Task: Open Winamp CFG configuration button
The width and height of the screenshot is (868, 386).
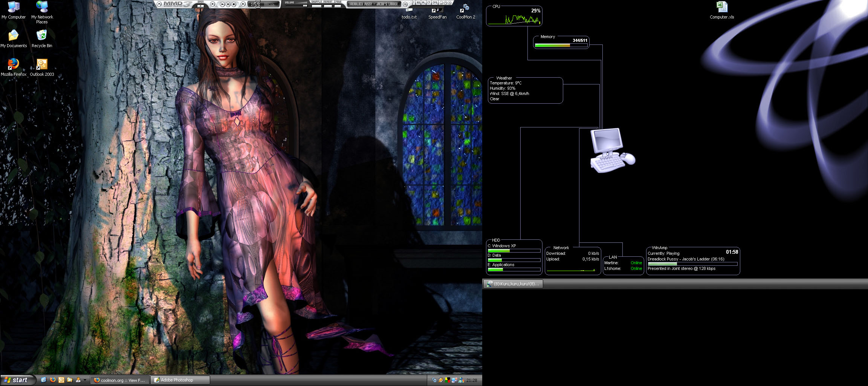Action: (x=435, y=3)
